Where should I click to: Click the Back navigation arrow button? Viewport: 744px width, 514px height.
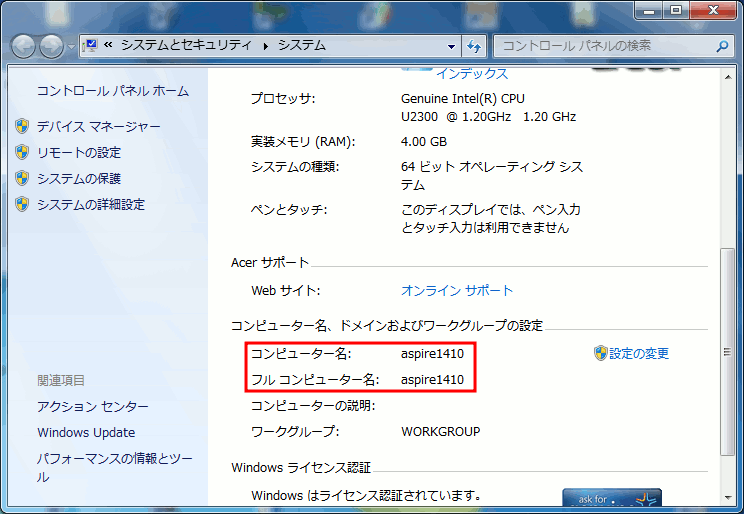click(x=24, y=46)
